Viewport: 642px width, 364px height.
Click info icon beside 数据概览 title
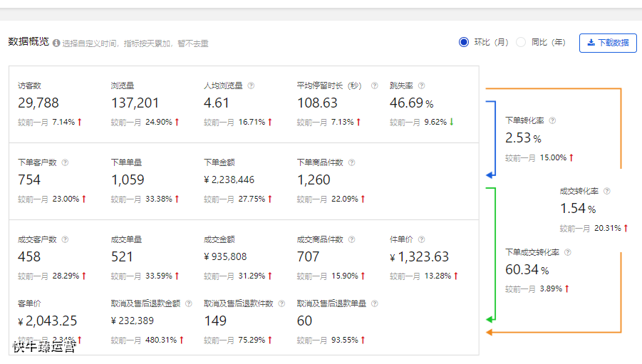[x=56, y=43]
